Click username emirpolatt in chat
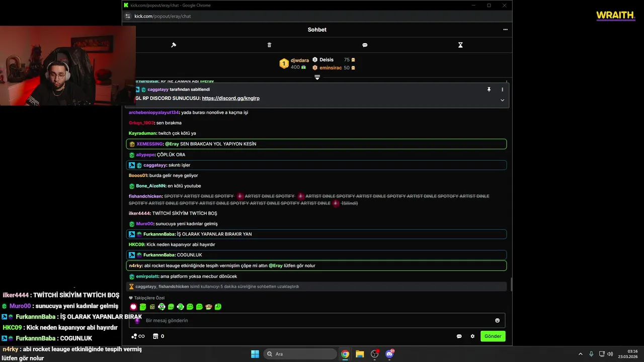This screenshot has height=362, width=644. click(147, 277)
